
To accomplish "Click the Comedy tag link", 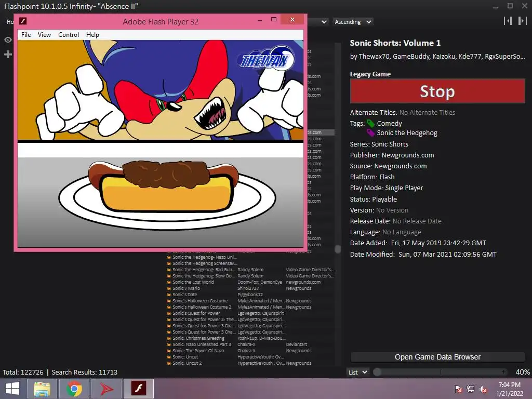I will pos(390,124).
